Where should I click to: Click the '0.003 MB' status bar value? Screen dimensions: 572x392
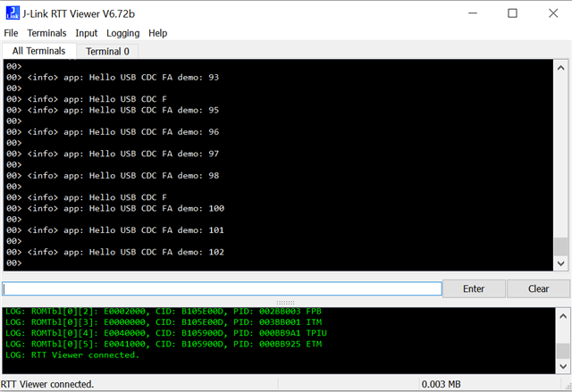point(441,384)
